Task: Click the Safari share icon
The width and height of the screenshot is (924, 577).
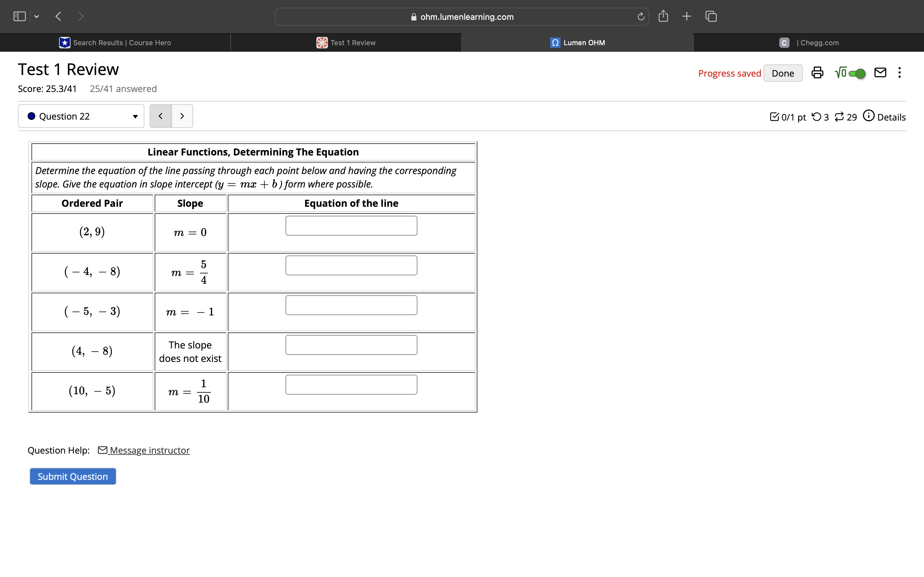Action: [x=663, y=16]
